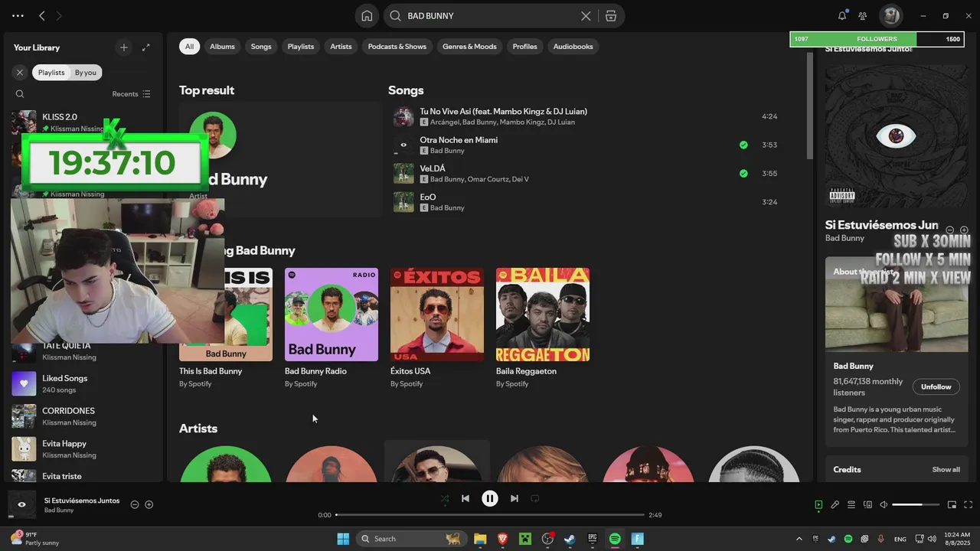Open Recents sort dropdown
Viewport: 980px width, 551px height.
point(131,94)
